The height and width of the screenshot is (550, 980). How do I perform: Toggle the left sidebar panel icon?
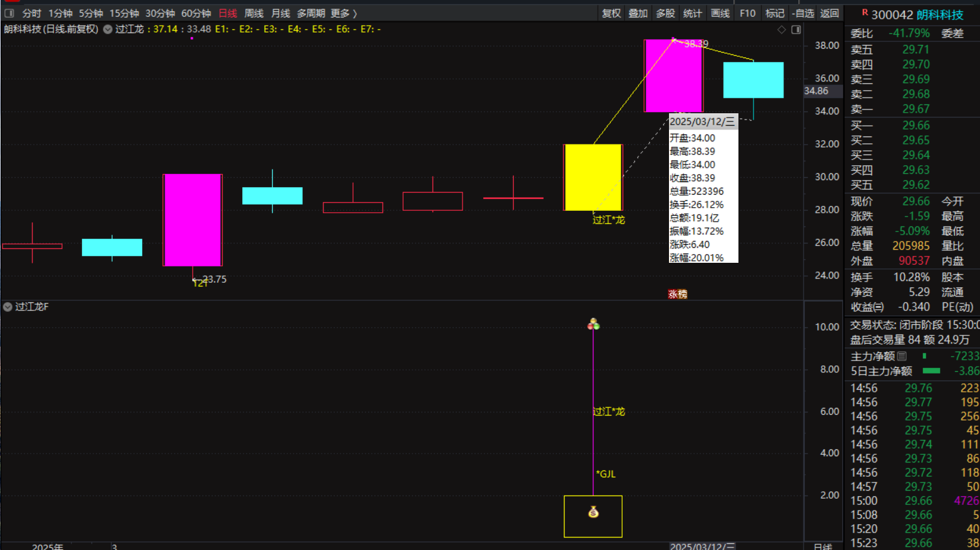(x=9, y=13)
